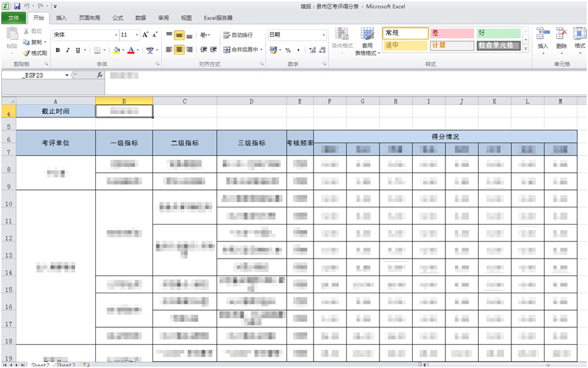The image size is (588, 368).
Task: Click the Save icon in quick access toolbar
Action: click(17, 6)
